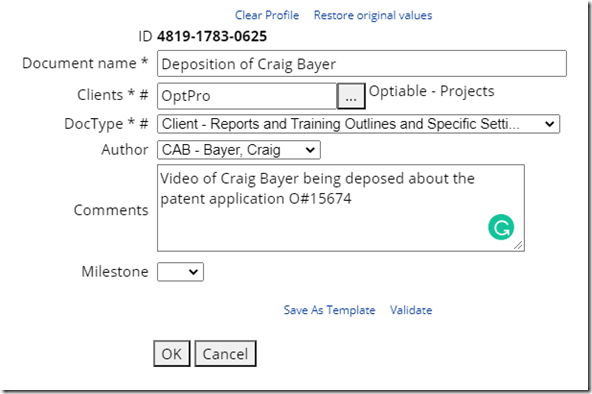
Task: Click the Milestone field label
Action: [x=115, y=272]
